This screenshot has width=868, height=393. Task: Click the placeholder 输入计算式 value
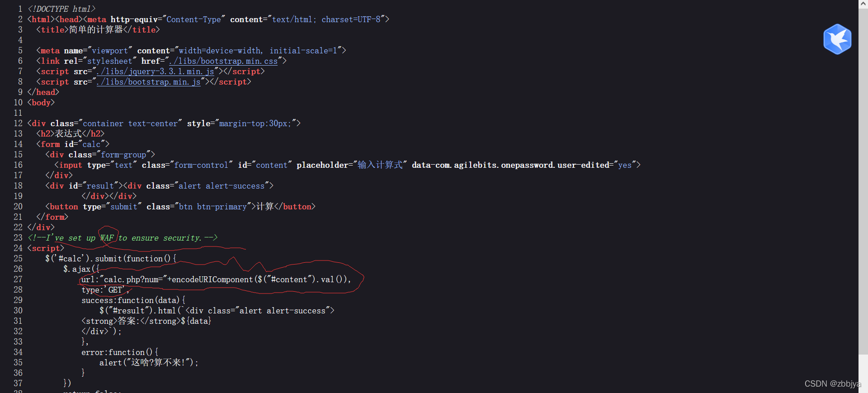tap(380, 165)
